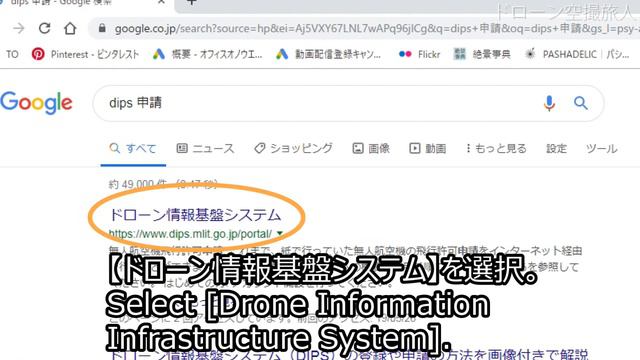Expand the green arrow next to result URL
Viewport: 640px width, 360px height.
point(280,233)
